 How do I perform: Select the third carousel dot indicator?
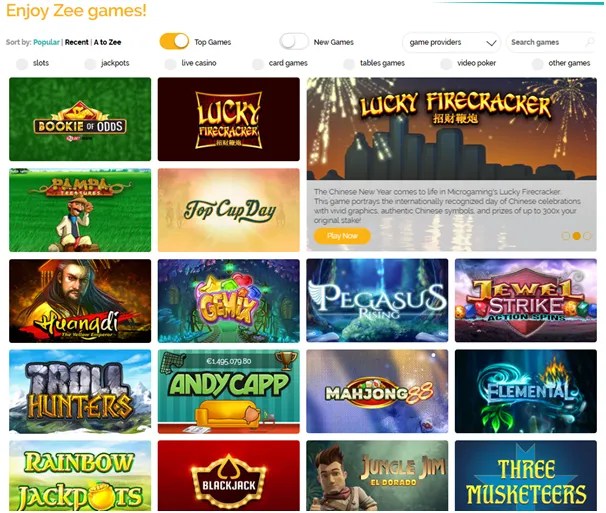[x=587, y=236]
